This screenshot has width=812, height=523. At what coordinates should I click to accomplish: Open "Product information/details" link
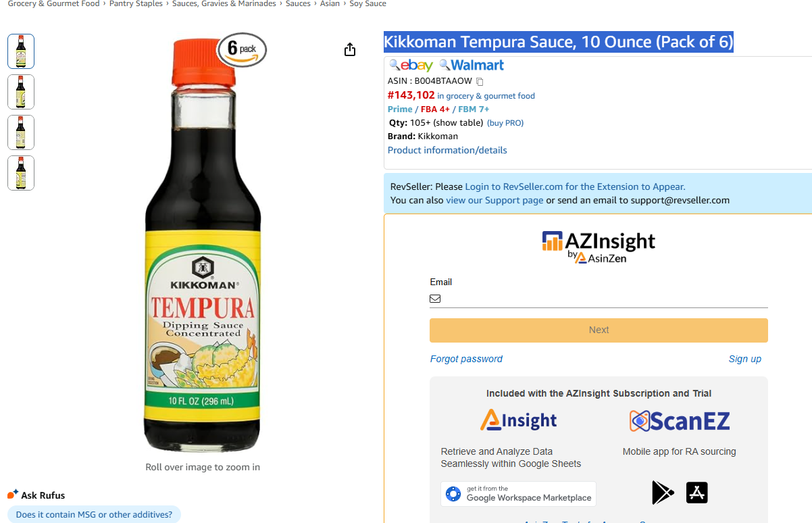(x=447, y=150)
